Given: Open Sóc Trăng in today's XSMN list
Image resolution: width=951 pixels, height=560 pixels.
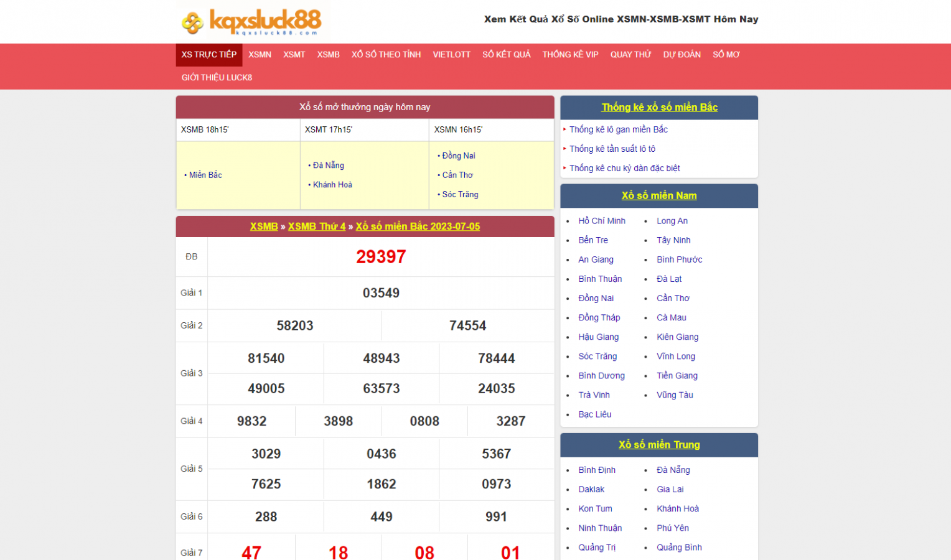Looking at the screenshot, I should coord(460,195).
